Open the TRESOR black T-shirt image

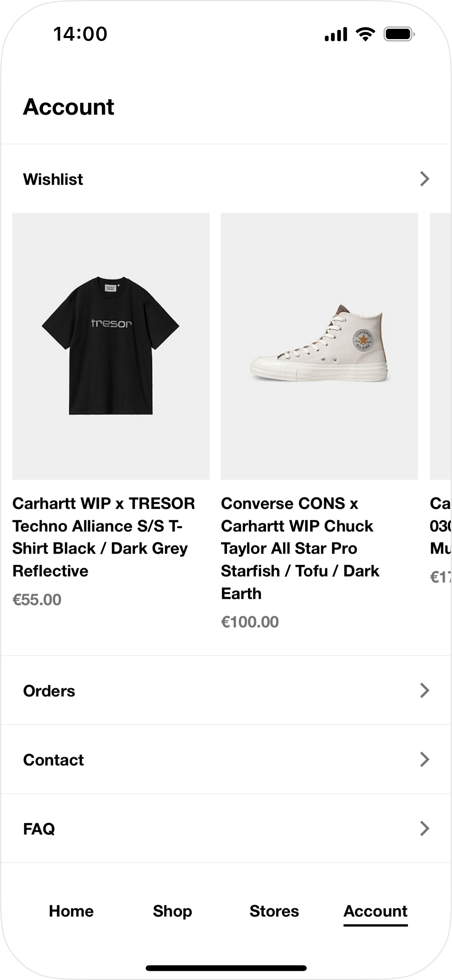[x=111, y=346]
